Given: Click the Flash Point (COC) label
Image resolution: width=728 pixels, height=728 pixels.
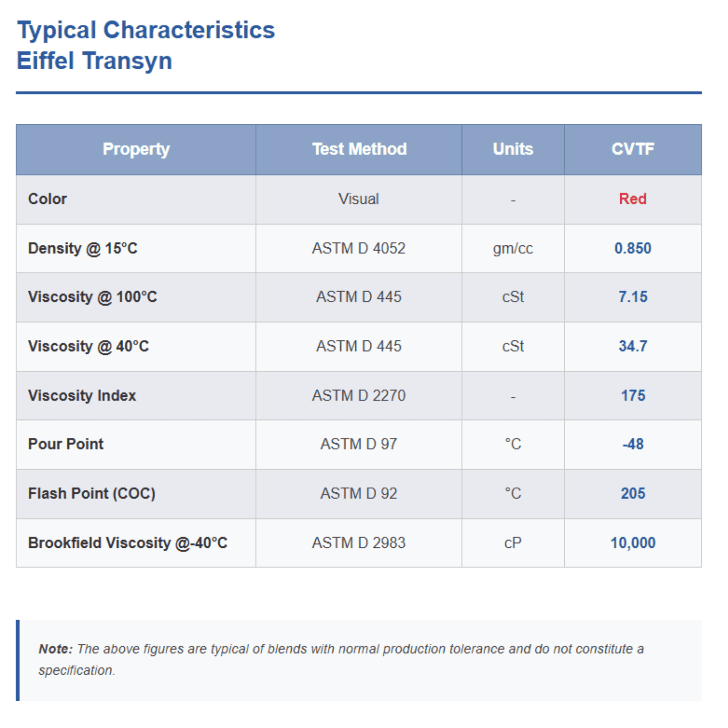Looking at the screenshot, I should [x=92, y=494].
